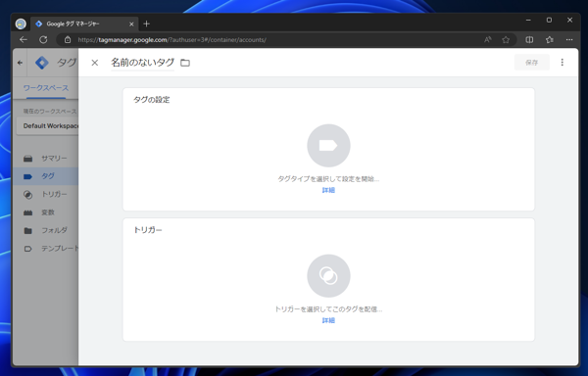The image size is (588, 376).
Task: Open the read aloud icon in address bar
Action: pos(487,39)
